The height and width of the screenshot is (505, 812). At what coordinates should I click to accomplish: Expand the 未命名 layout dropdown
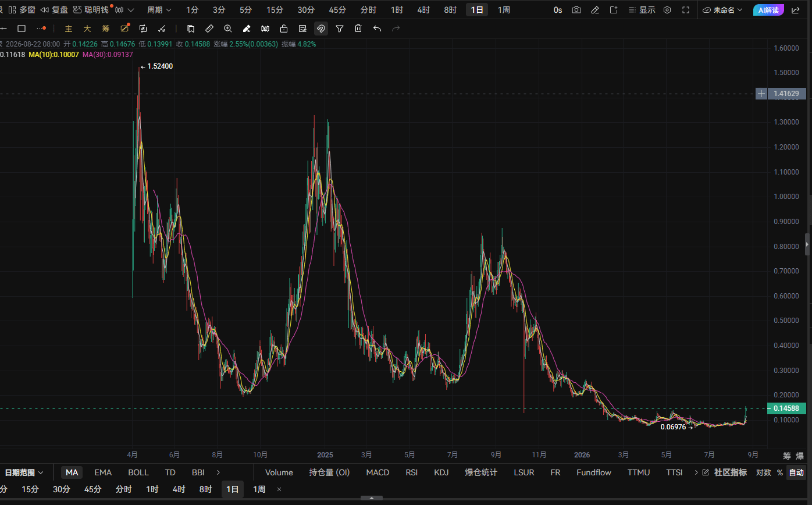coord(722,10)
